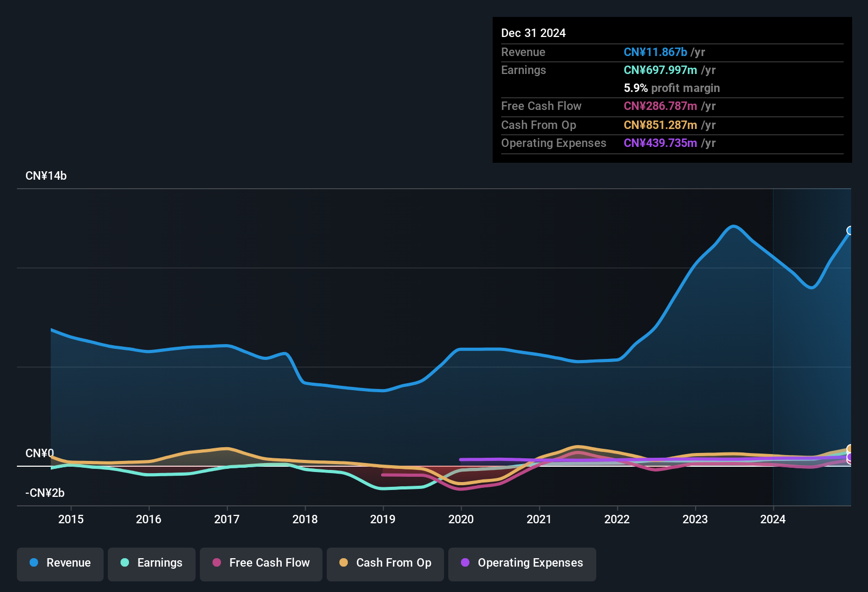Toggle the Revenue series visibility via legend

coord(60,563)
